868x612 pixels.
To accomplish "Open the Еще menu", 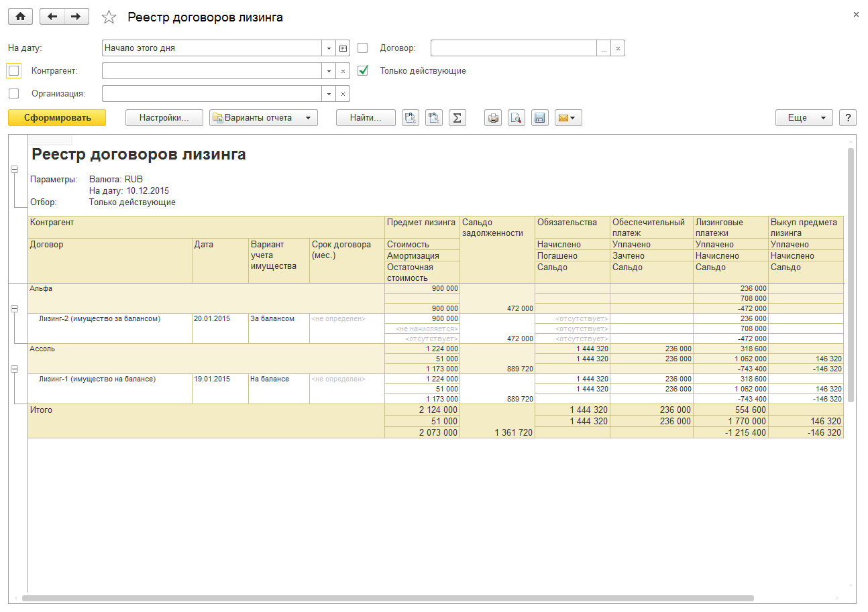I will pyautogui.click(x=804, y=118).
